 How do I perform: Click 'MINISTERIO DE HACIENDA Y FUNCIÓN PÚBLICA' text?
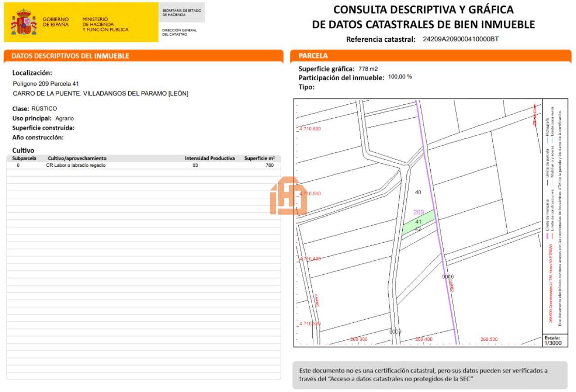coord(105,25)
